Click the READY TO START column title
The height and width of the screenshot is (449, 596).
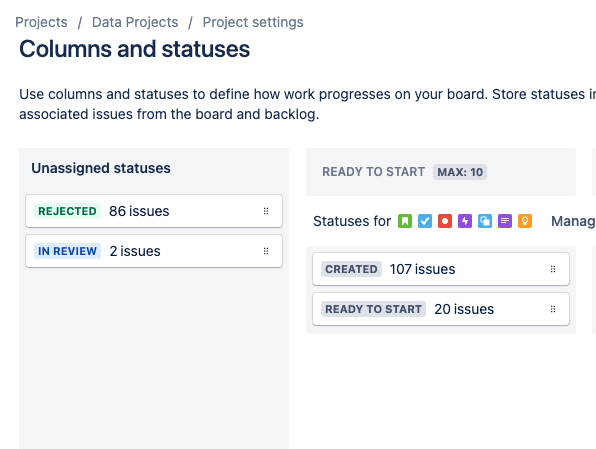pos(373,172)
